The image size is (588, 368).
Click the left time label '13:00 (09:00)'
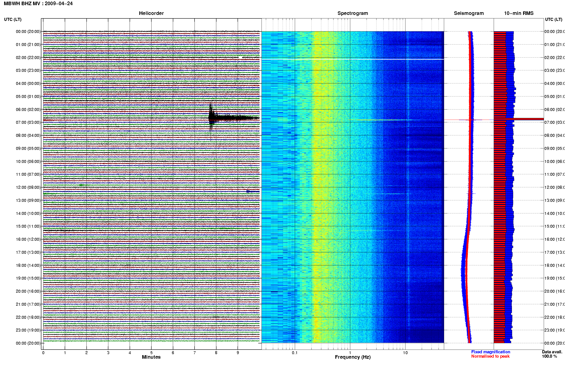[x=28, y=200]
